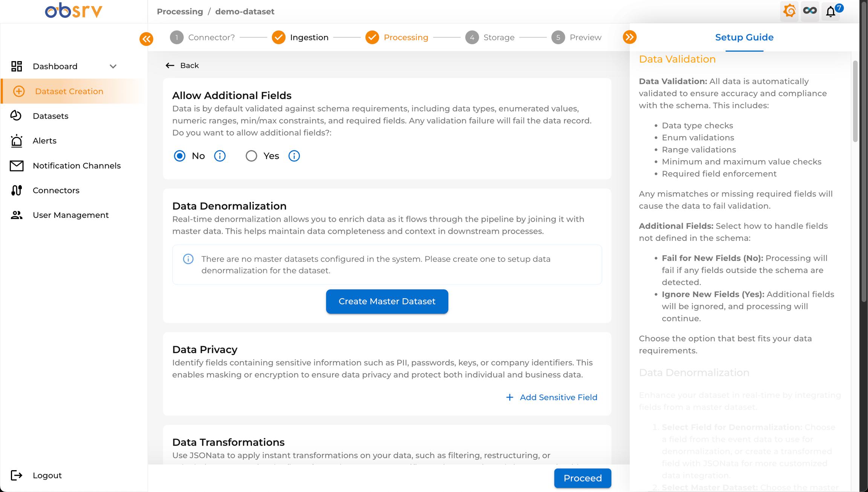Open notifications bell icon
Screen dimensions: 868x492
[831, 12]
